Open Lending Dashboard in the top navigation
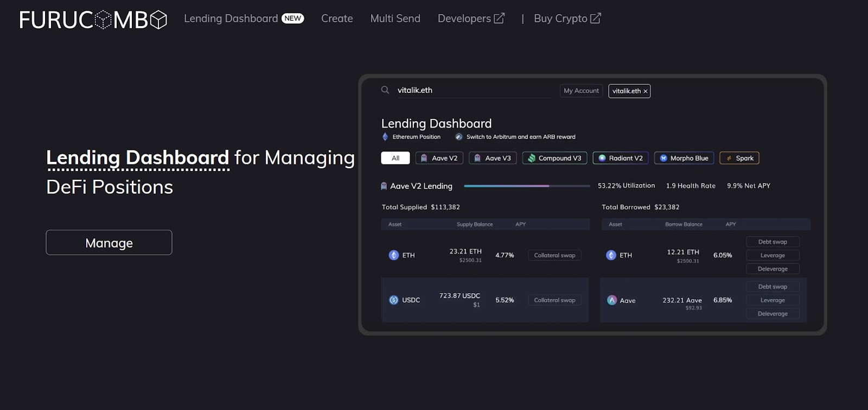This screenshot has width=868, height=410. pyautogui.click(x=231, y=18)
